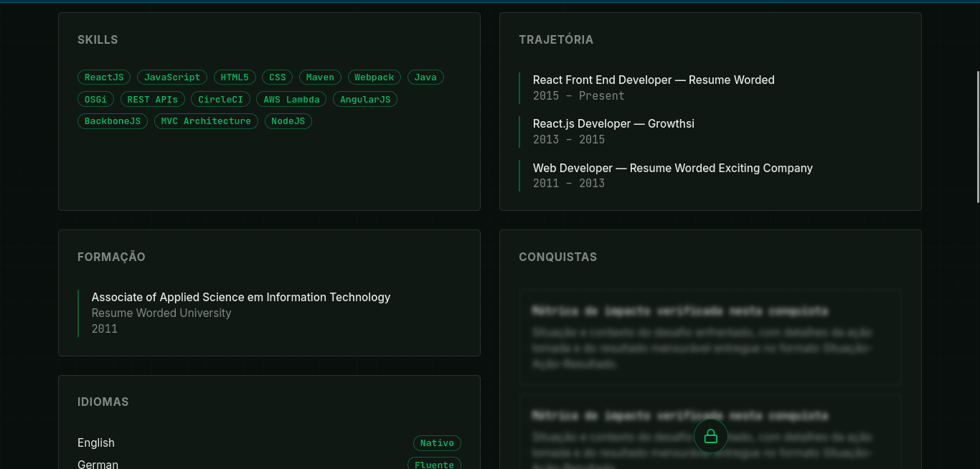Viewport: 980px width, 469px height.
Task: Click the year 2011 under Resume Worded University
Action: point(105,328)
